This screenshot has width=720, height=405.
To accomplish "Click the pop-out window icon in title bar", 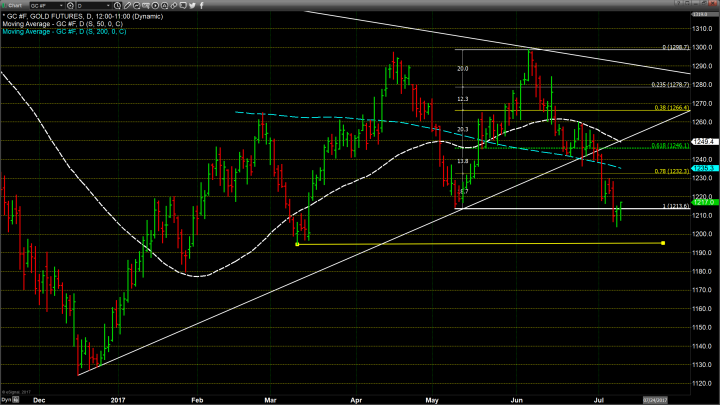I will point(687,3).
